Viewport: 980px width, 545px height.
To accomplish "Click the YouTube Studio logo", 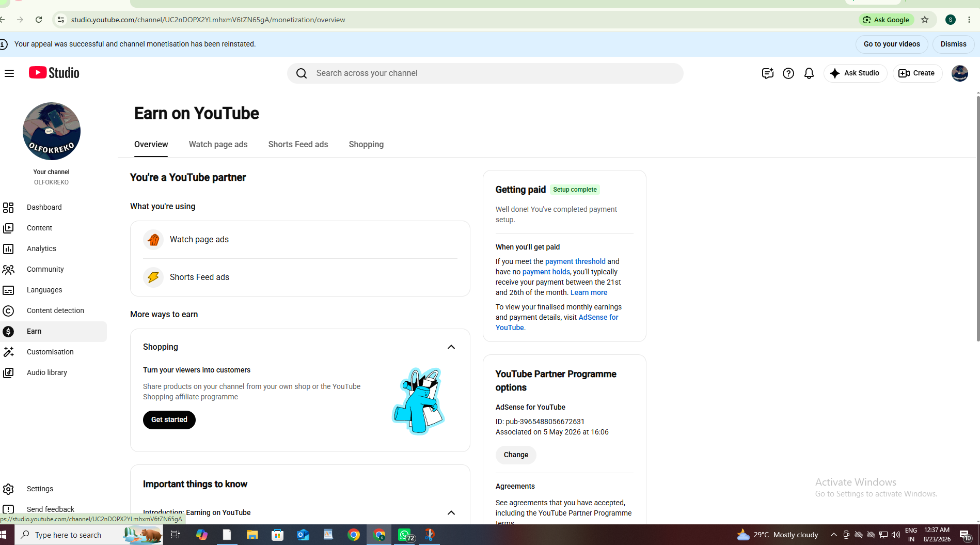I will point(54,73).
